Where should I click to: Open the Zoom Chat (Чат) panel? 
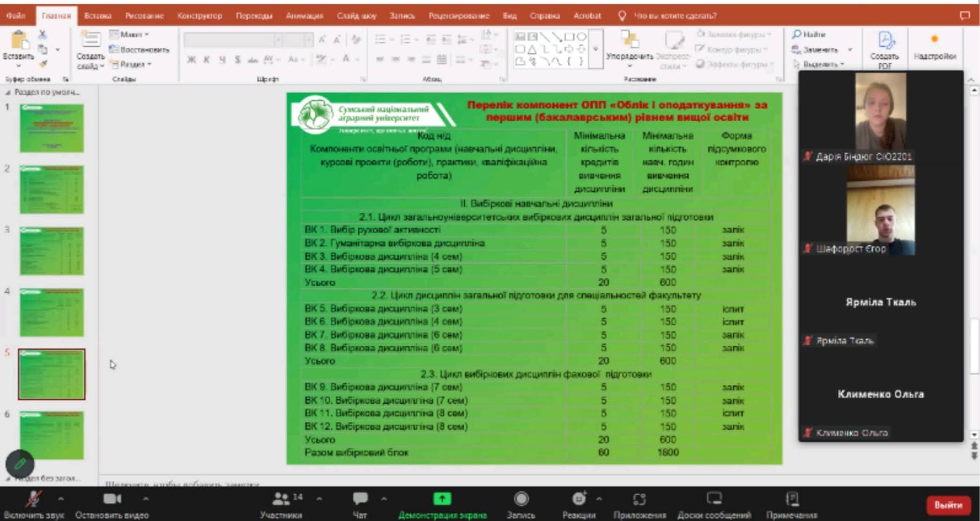click(360, 500)
